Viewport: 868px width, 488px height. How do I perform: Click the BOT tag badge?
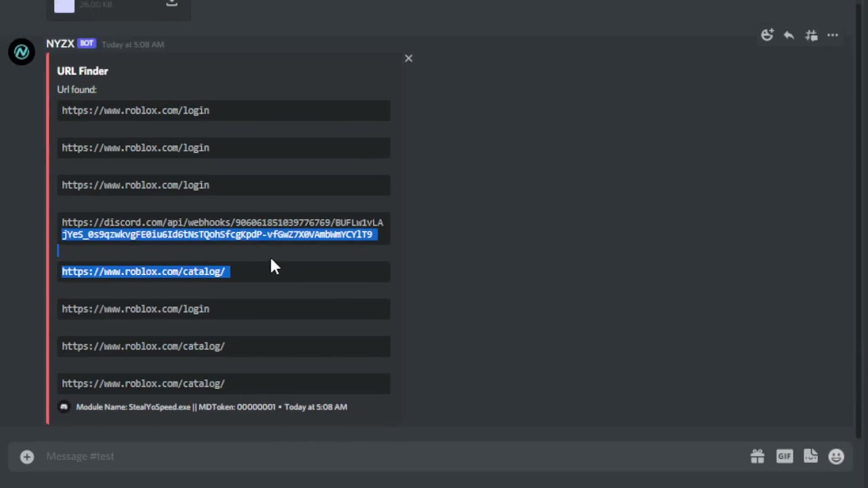coord(86,43)
